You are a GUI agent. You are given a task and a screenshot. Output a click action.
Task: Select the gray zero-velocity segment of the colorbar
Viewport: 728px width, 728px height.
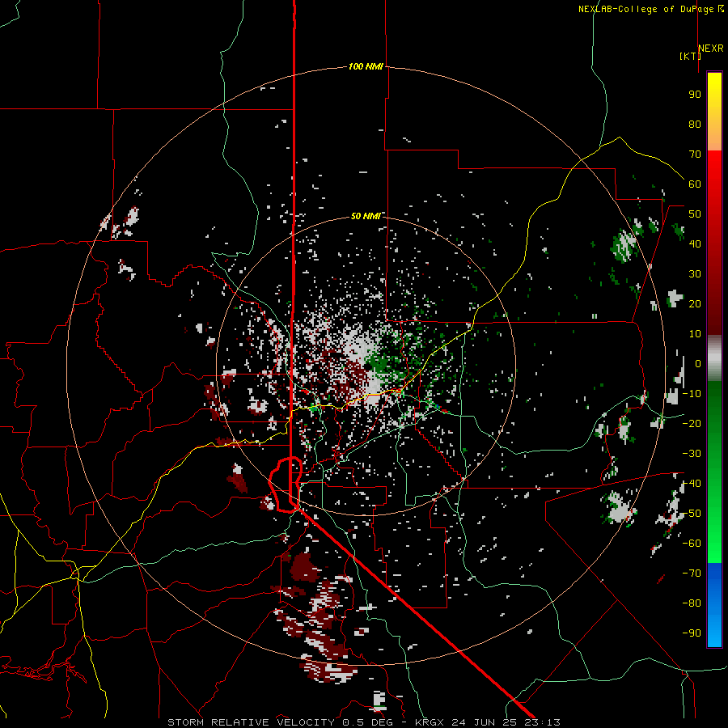[x=714, y=358]
